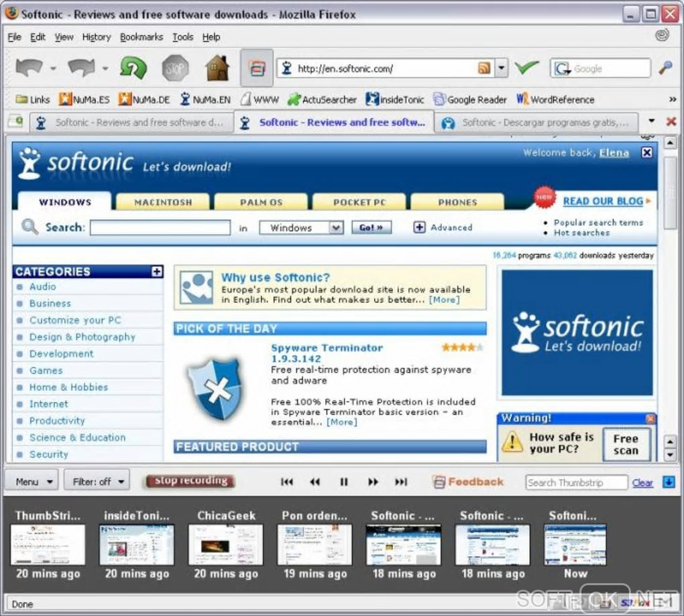Reload the page with the green arrow

click(x=133, y=68)
